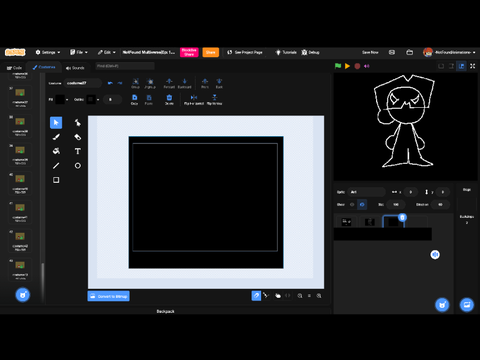Switch to the Sounds tab
The width and height of the screenshot is (480, 360).
click(75, 68)
